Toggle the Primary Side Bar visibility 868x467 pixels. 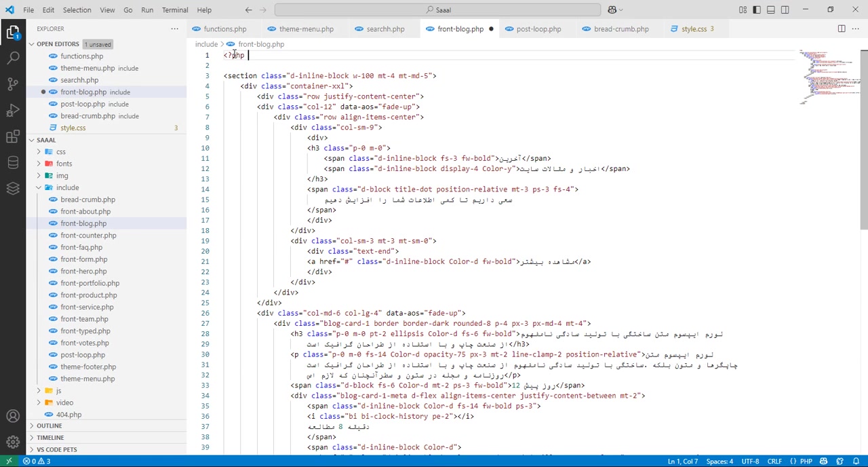757,10
